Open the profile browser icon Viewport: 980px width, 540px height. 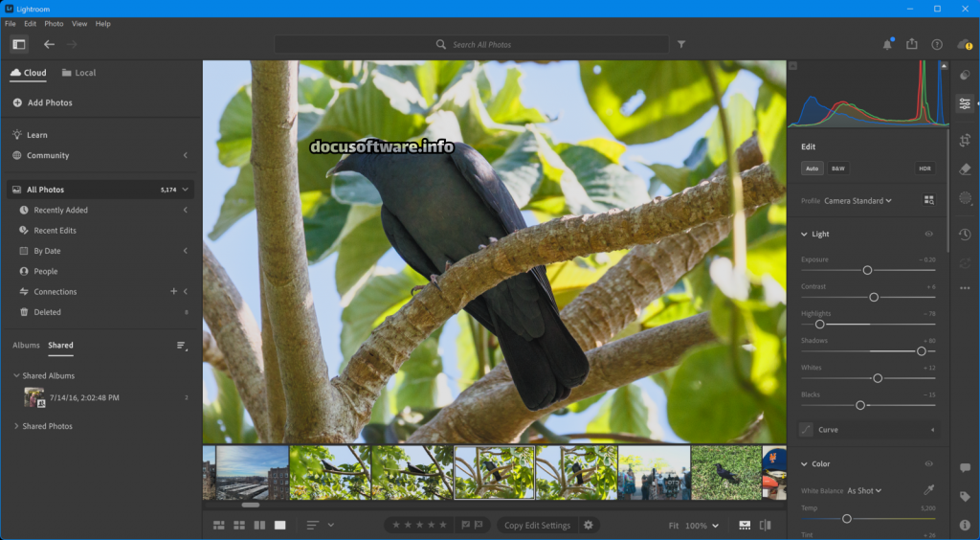click(x=928, y=200)
